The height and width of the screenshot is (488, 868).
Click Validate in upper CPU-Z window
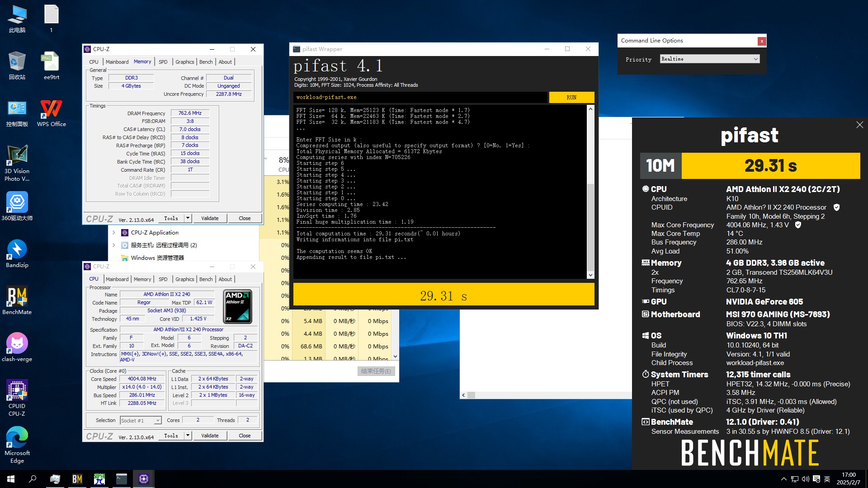click(x=210, y=218)
